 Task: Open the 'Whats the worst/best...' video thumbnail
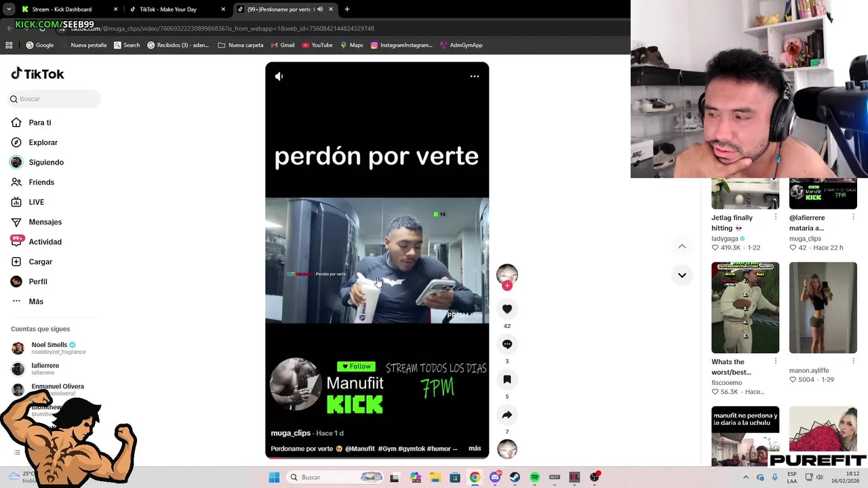pyautogui.click(x=745, y=308)
